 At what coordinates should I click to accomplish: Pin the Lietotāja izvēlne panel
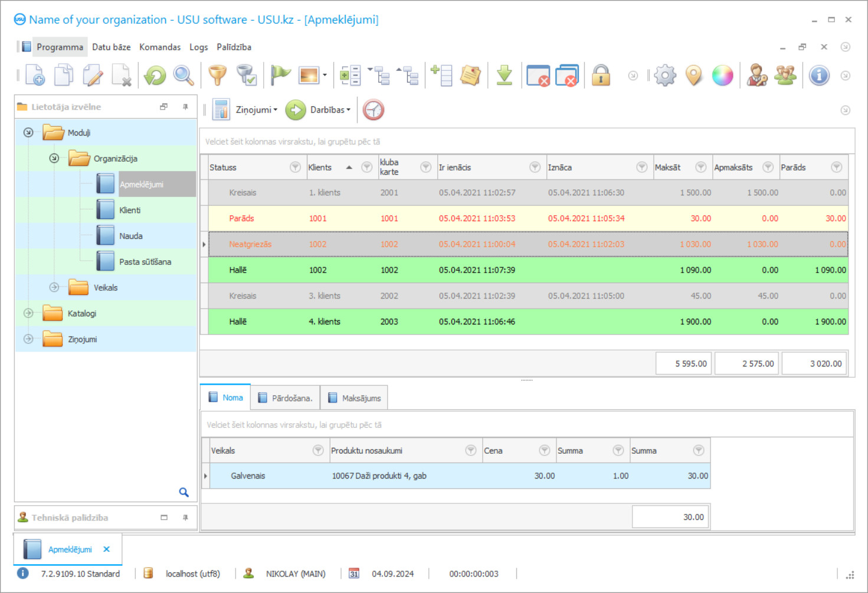tap(185, 107)
